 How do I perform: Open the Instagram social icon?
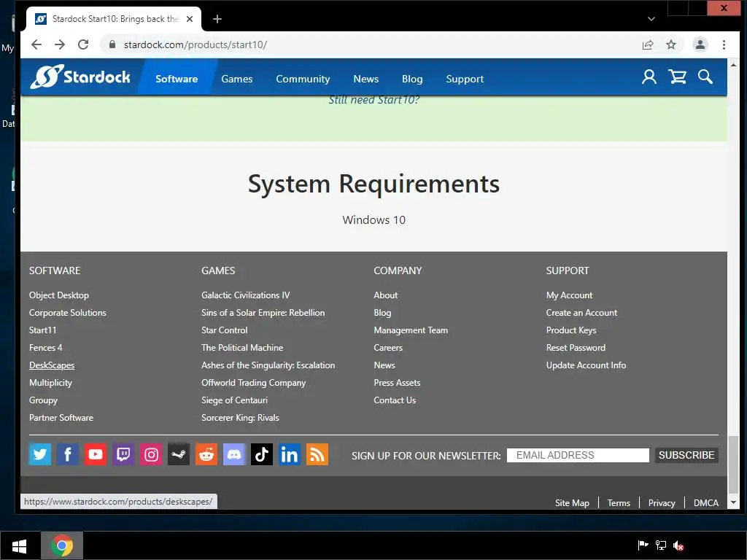(151, 454)
